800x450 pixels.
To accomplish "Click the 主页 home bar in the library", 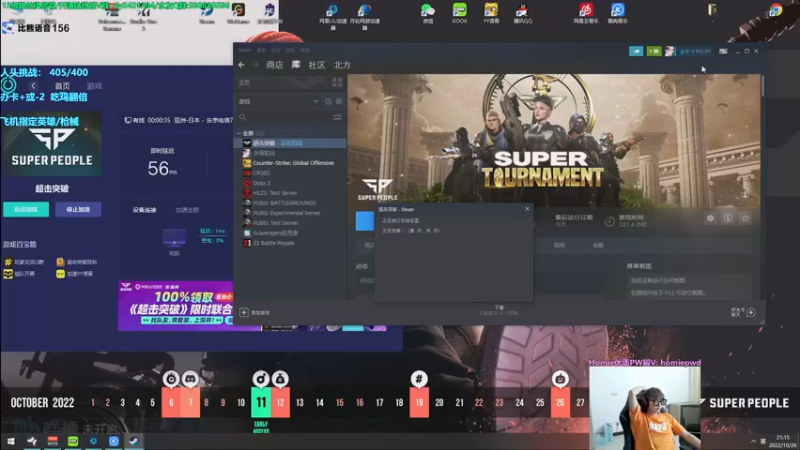I will pyautogui.click(x=283, y=82).
